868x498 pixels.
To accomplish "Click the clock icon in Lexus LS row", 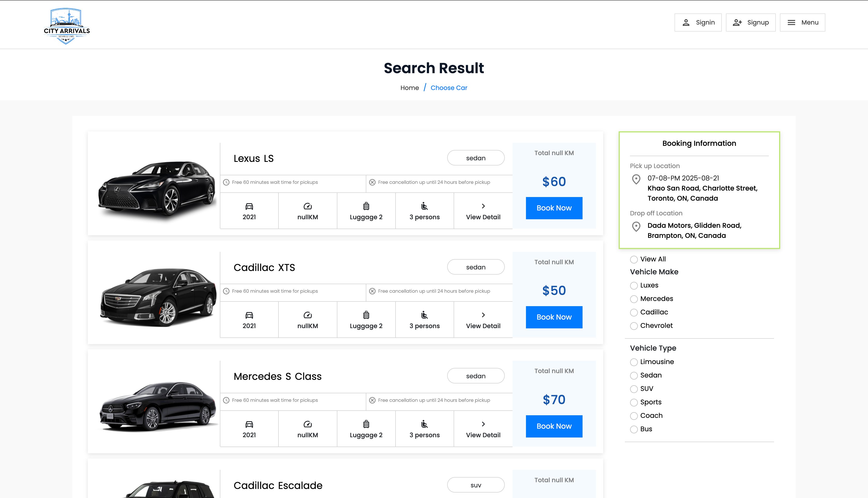I will 226,182.
